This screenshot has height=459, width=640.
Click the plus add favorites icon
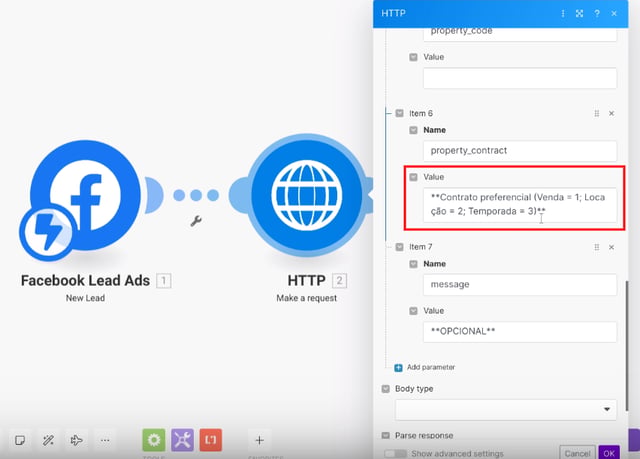[x=259, y=440]
